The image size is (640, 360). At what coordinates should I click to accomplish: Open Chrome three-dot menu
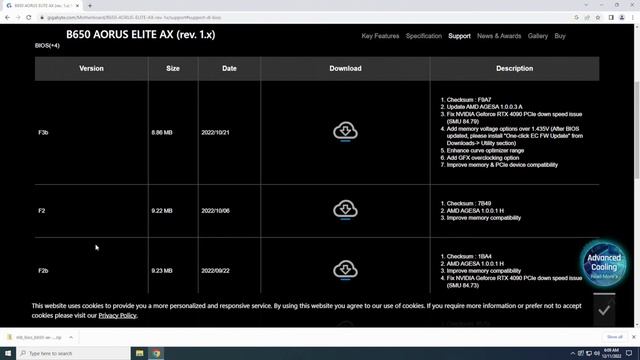point(633,18)
